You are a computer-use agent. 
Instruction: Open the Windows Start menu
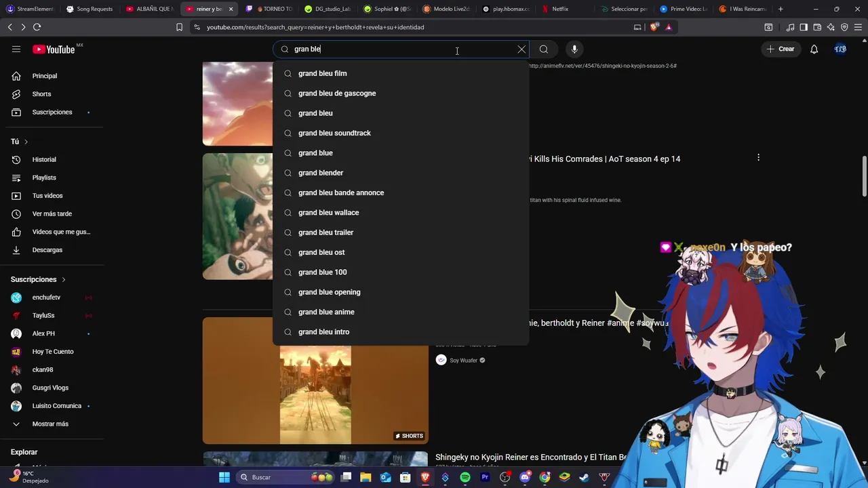point(224,477)
